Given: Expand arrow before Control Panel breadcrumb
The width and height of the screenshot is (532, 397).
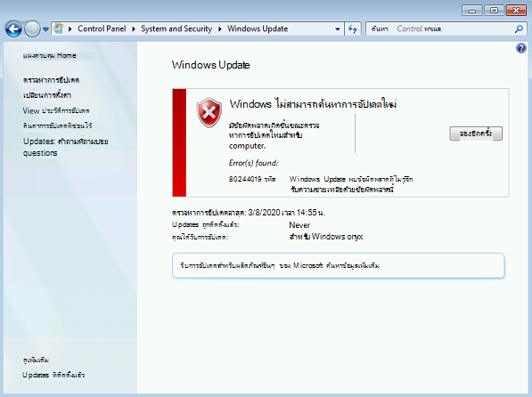Looking at the screenshot, I should click(70, 29).
